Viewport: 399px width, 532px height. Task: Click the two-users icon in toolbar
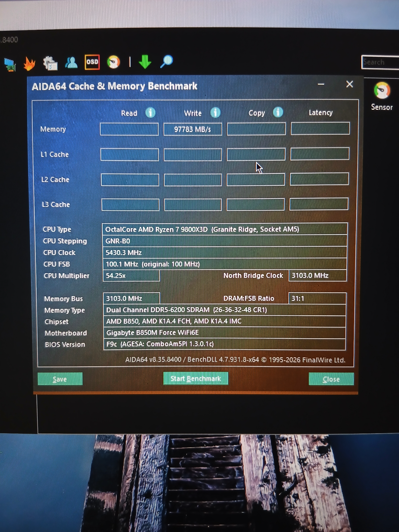tap(71, 63)
